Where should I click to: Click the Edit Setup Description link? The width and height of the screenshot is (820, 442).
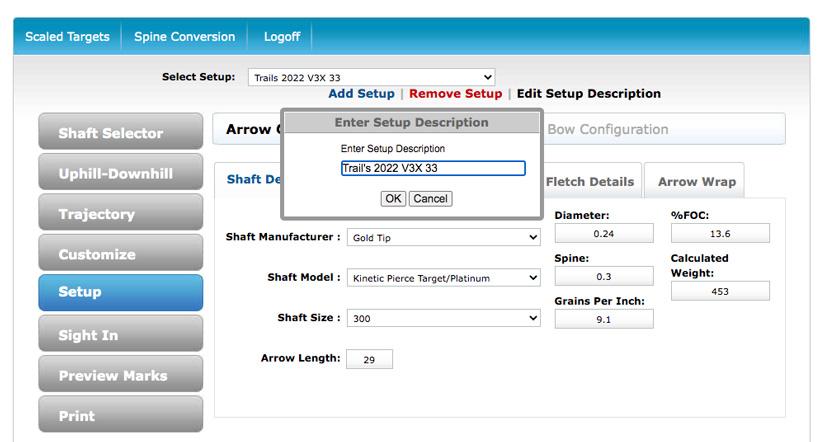click(588, 94)
